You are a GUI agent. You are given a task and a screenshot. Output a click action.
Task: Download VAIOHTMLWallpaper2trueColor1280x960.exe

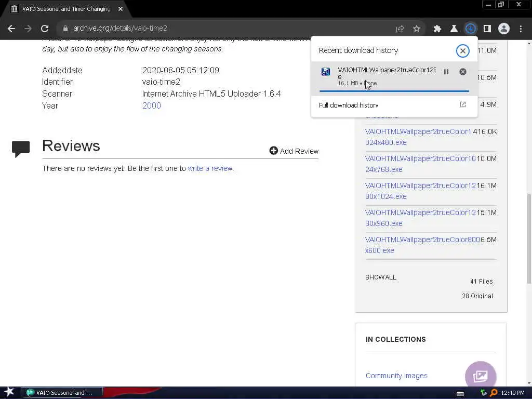(x=420, y=218)
